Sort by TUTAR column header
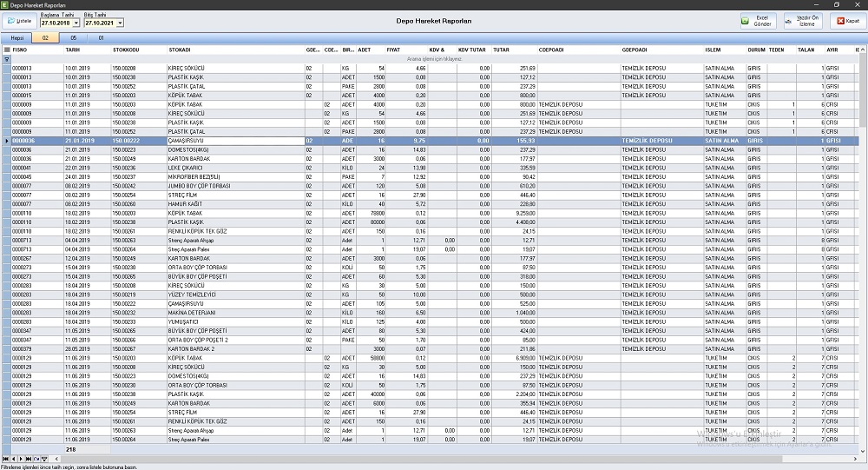The width and height of the screenshot is (868, 470). (x=514, y=50)
